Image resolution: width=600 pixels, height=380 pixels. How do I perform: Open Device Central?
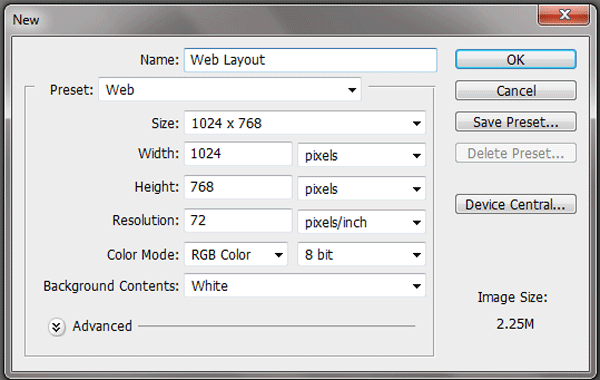click(x=515, y=204)
